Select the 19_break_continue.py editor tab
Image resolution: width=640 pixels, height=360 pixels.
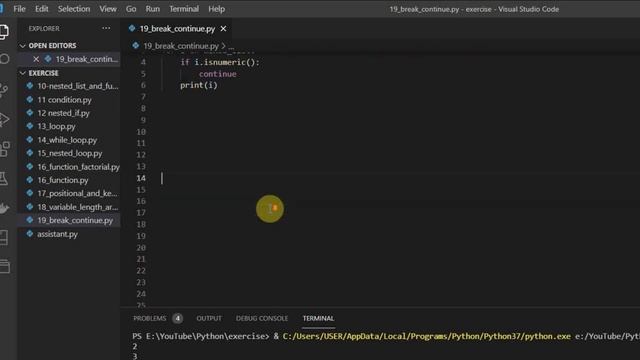[x=177, y=29]
